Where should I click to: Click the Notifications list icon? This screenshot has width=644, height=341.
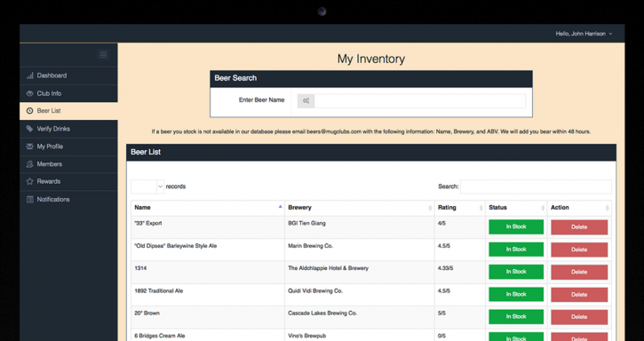click(x=29, y=199)
